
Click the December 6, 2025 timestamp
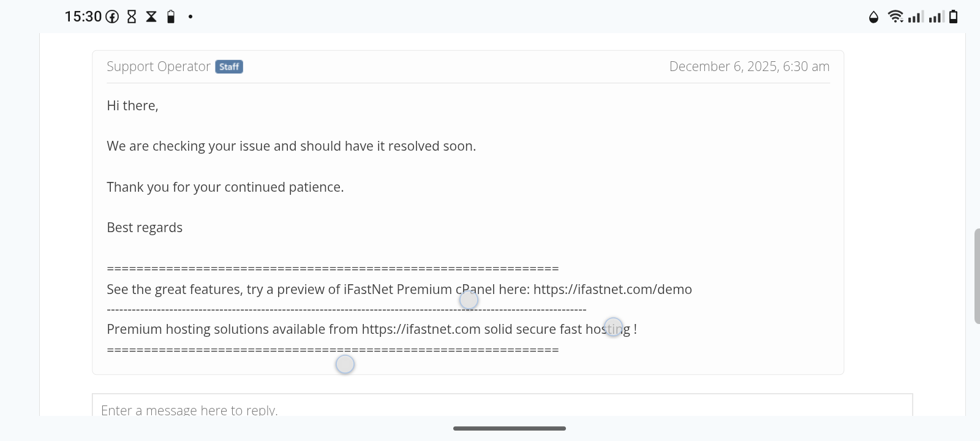coord(749,67)
